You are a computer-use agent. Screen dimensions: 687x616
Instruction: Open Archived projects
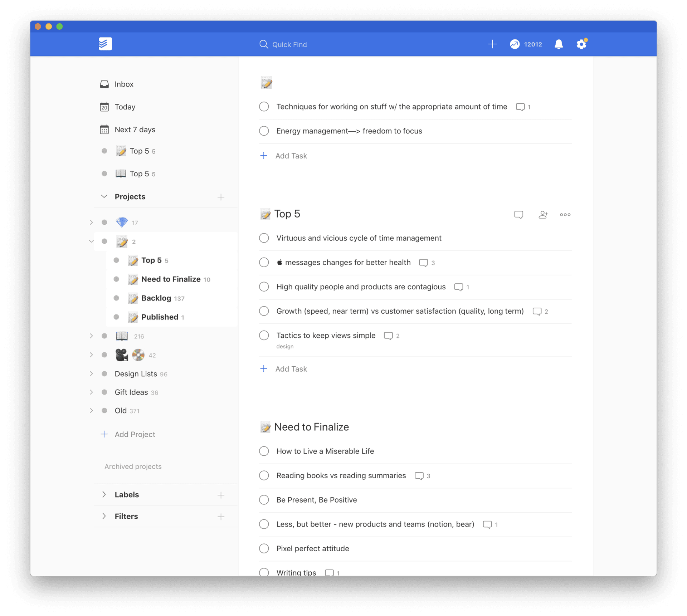coord(133,466)
